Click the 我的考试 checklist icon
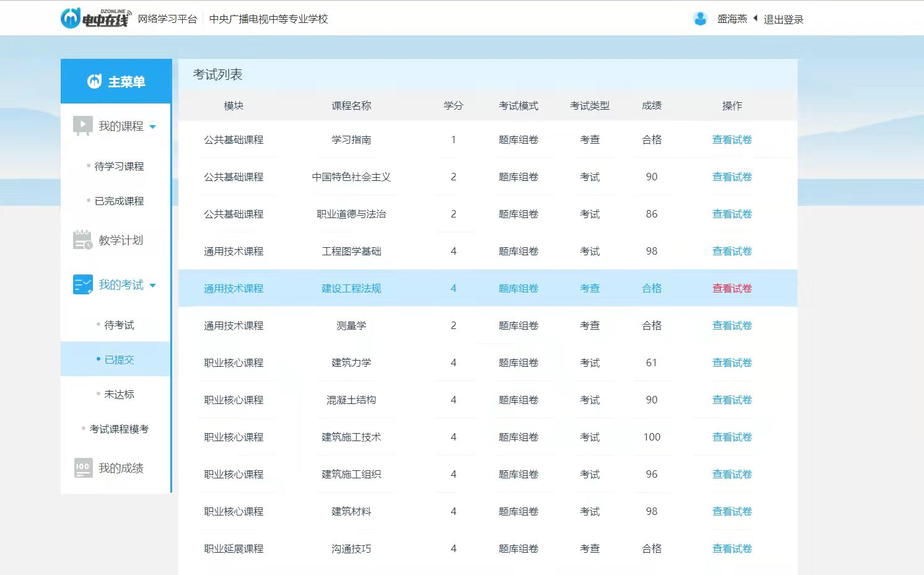Image resolution: width=924 pixels, height=575 pixels. [x=82, y=284]
